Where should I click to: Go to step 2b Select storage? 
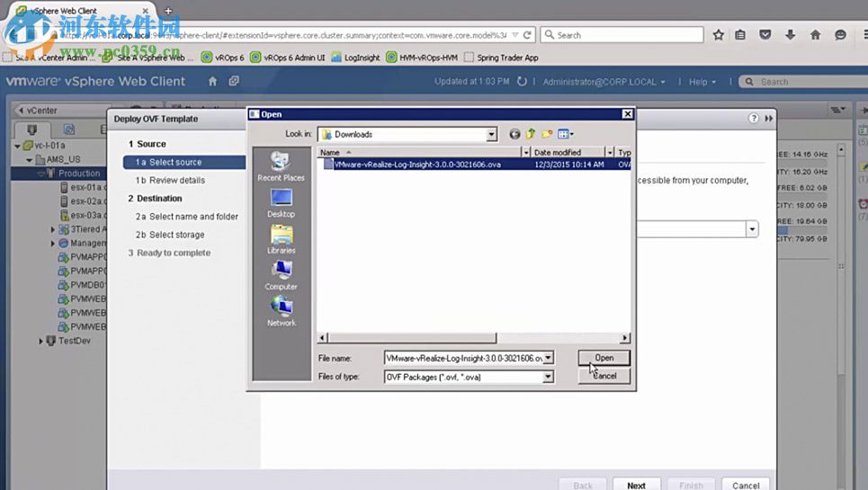(170, 235)
